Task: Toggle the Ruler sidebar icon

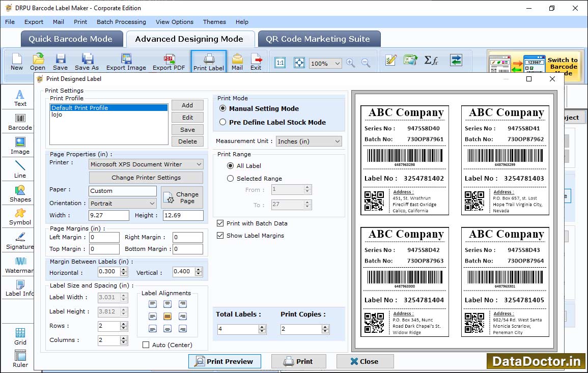Action: click(20, 359)
